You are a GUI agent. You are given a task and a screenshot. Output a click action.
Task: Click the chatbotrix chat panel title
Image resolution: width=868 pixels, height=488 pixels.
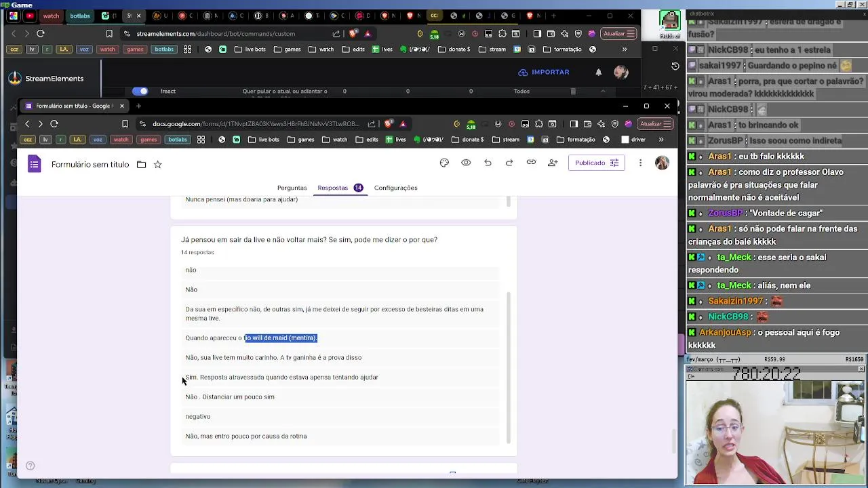(702, 14)
